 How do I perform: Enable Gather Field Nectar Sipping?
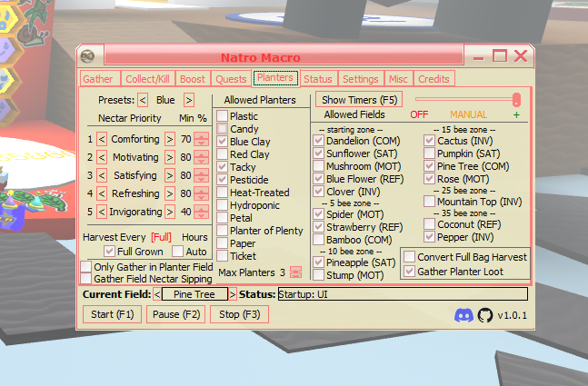85,279
